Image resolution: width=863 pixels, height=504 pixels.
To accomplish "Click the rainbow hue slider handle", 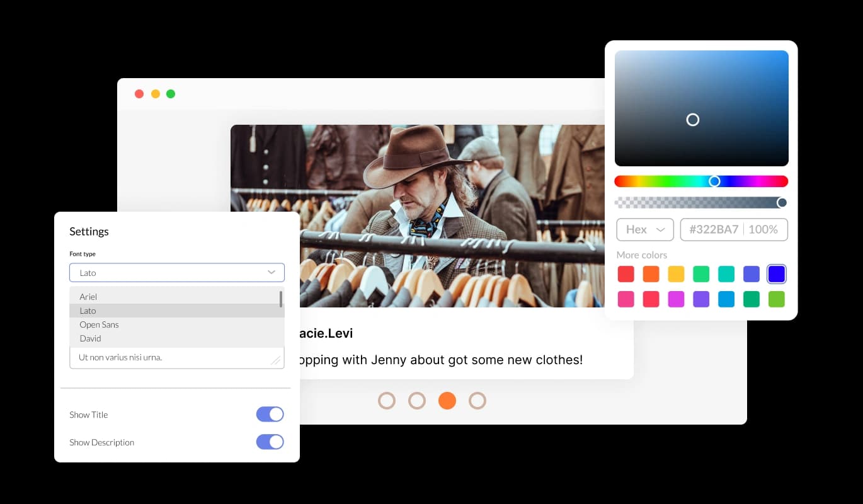I will 714,181.
